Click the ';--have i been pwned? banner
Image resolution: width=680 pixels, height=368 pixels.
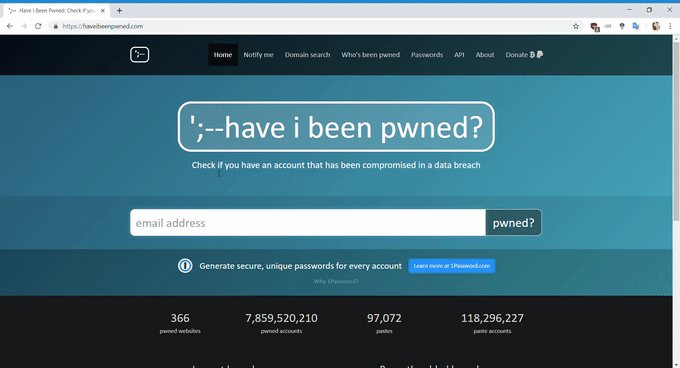tap(336, 127)
